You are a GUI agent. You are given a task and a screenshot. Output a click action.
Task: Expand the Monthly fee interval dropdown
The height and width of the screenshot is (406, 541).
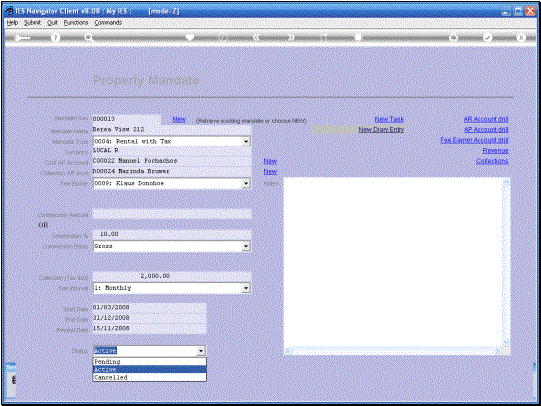pos(246,288)
